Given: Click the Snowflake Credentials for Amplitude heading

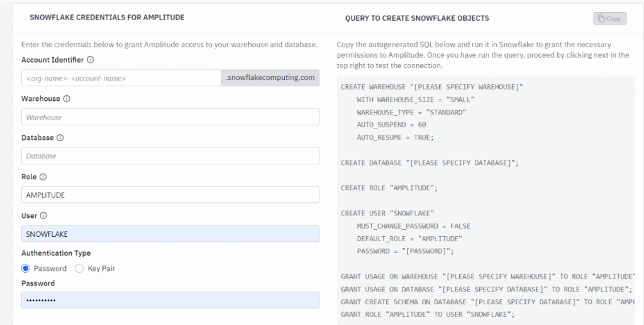Looking at the screenshot, I should coord(107,18).
